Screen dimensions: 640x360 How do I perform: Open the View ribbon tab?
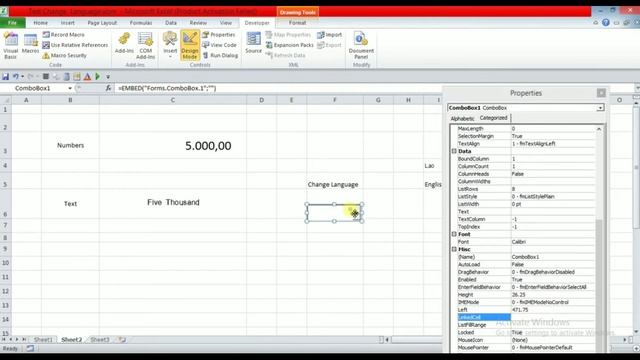click(225, 23)
